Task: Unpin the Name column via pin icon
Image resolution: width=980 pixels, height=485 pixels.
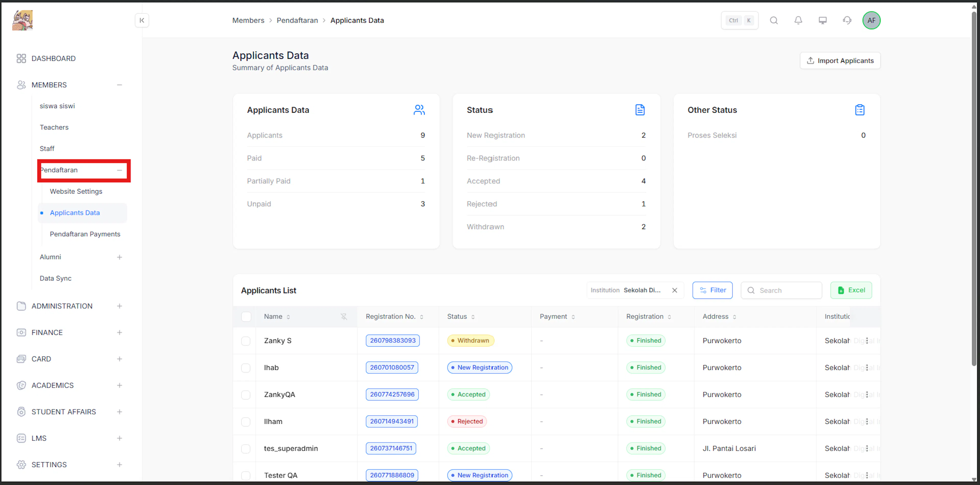Action: pyautogui.click(x=344, y=317)
